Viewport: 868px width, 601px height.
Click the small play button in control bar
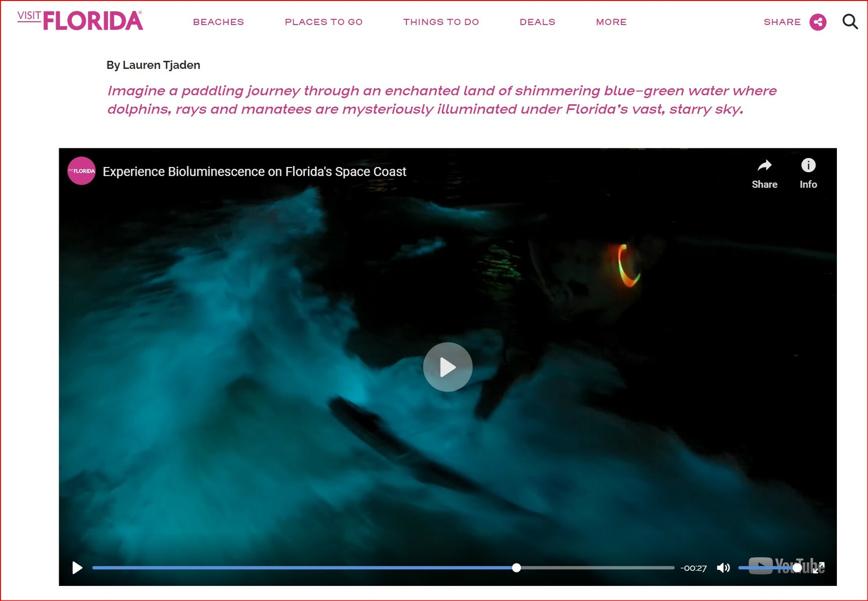pos(77,568)
